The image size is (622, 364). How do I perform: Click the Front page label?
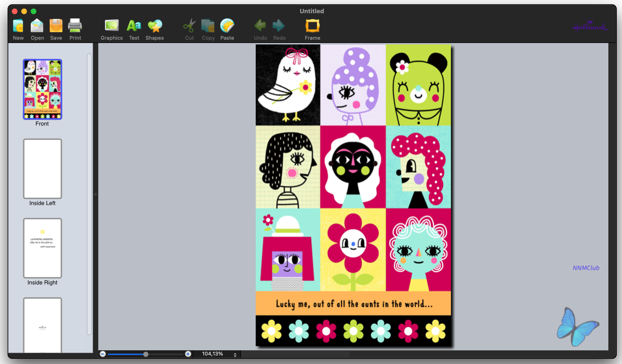tap(42, 124)
